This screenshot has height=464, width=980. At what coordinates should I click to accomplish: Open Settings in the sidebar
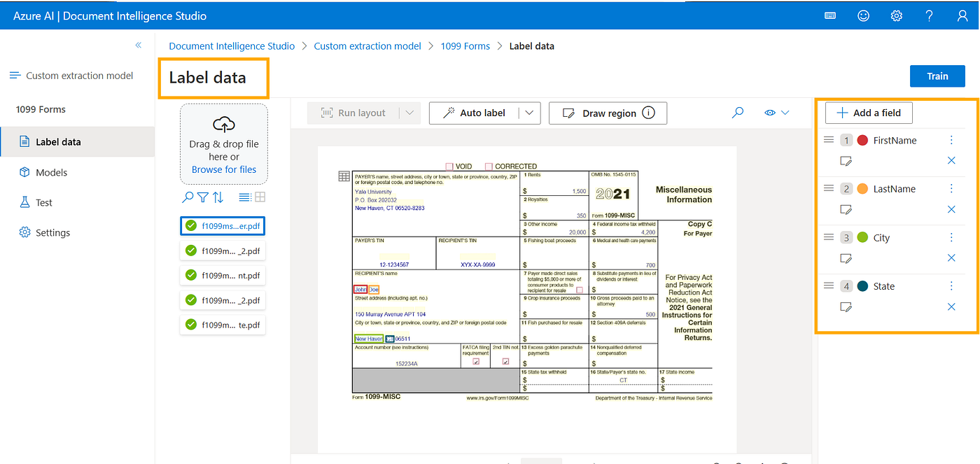[x=77, y=232]
